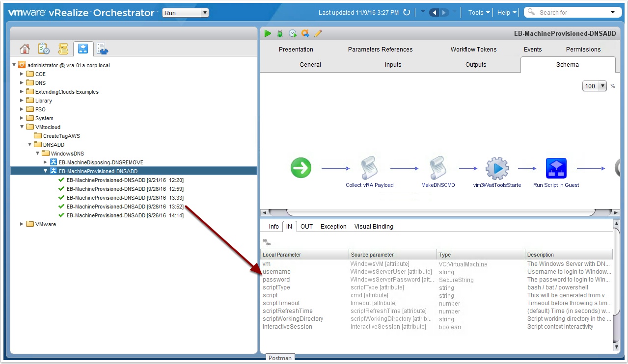The height and width of the screenshot is (364, 628).
Task: Click the Schedule workflow clock icon
Action: coord(293,33)
